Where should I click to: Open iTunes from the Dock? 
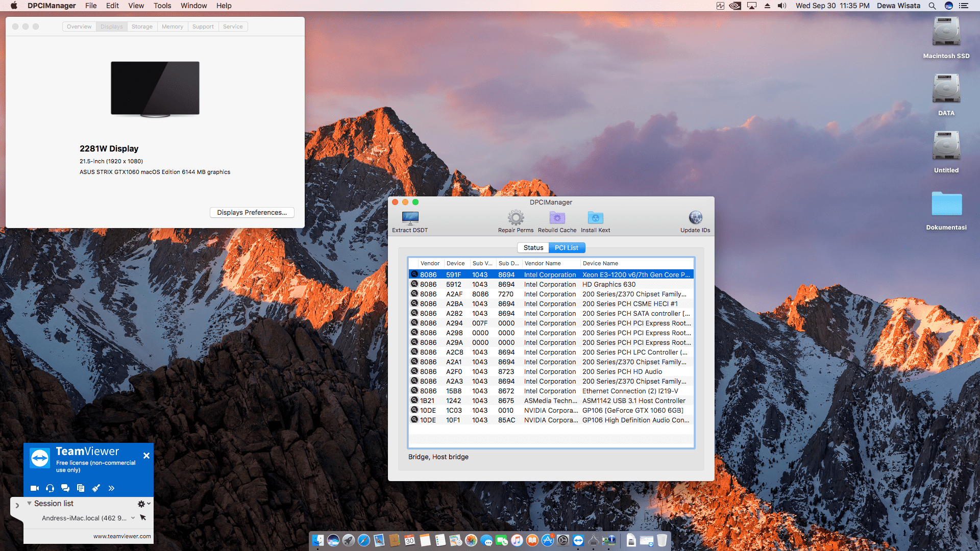[x=517, y=540]
